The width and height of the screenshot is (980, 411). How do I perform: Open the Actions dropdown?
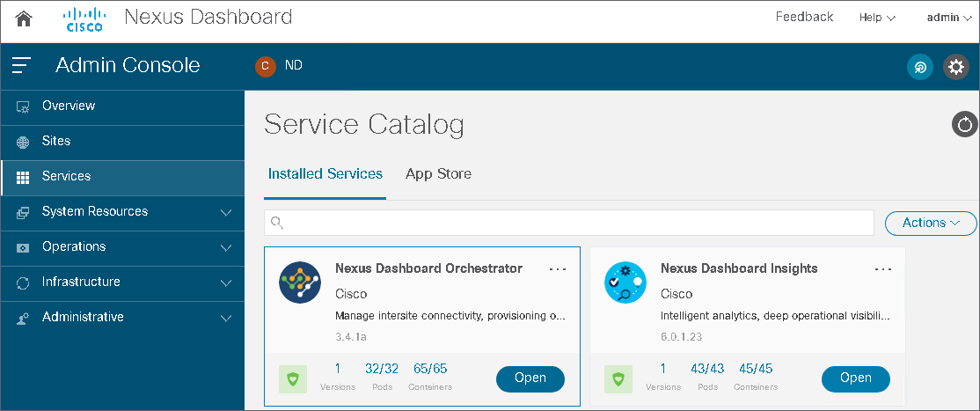pos(931,224)
